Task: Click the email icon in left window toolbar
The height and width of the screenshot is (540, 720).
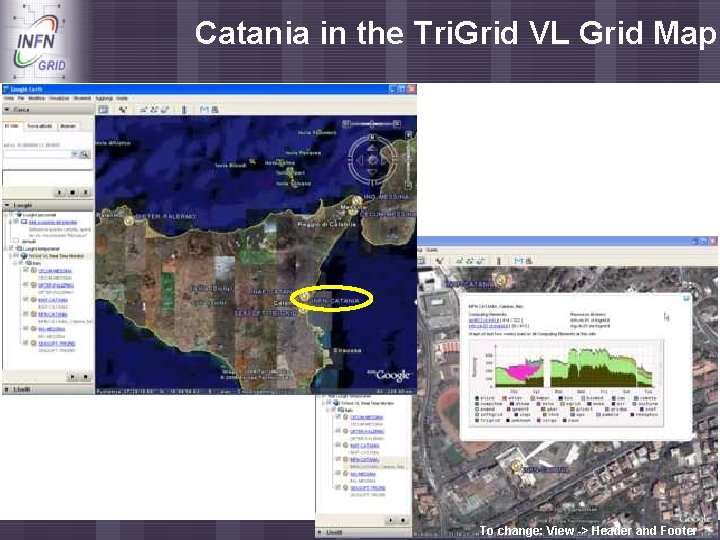Action: 204,109
